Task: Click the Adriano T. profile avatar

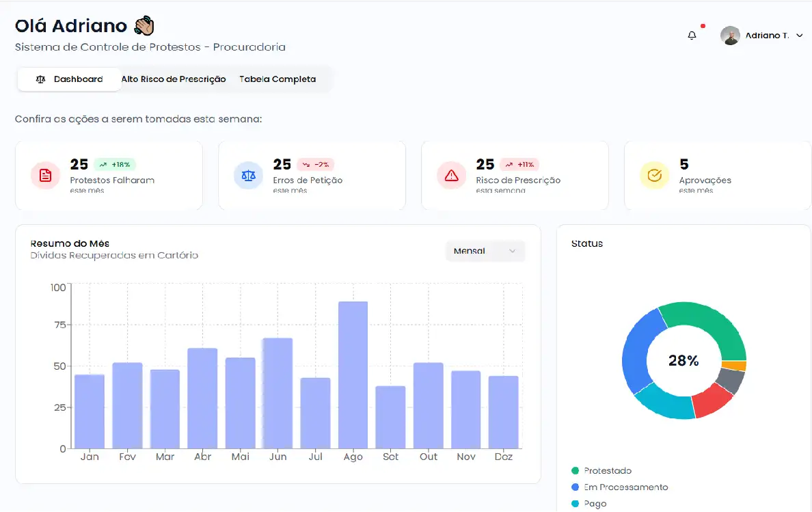Action: (x=730, y=36)
